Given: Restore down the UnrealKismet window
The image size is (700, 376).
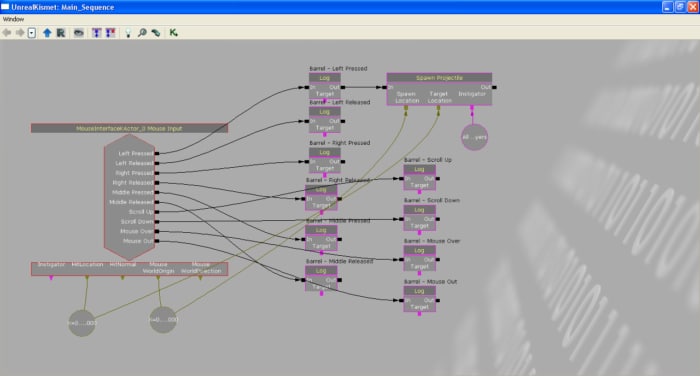Looking at the screenshot, I should click(680, 7).
